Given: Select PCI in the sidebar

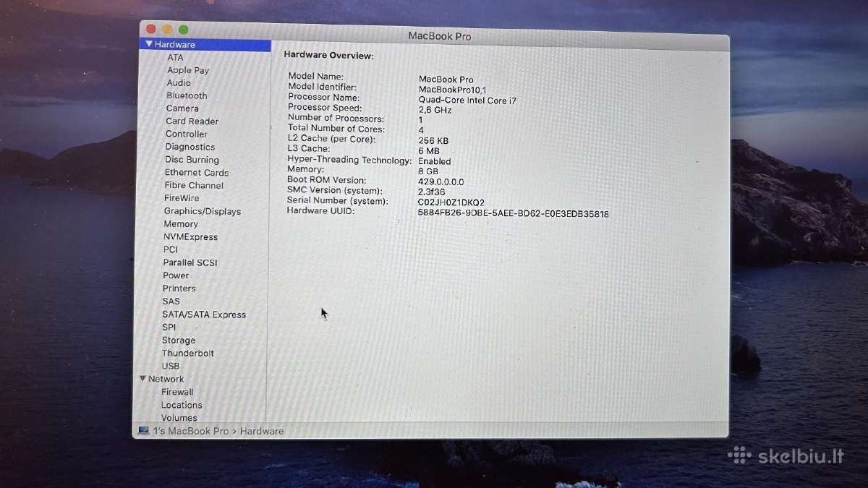Looking at the screenshot, I should pos(171,249).
